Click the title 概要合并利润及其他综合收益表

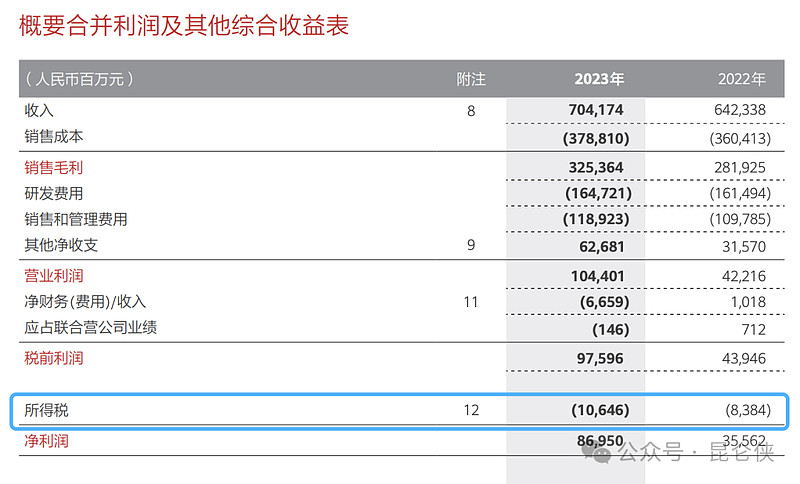tap(184, 25)
